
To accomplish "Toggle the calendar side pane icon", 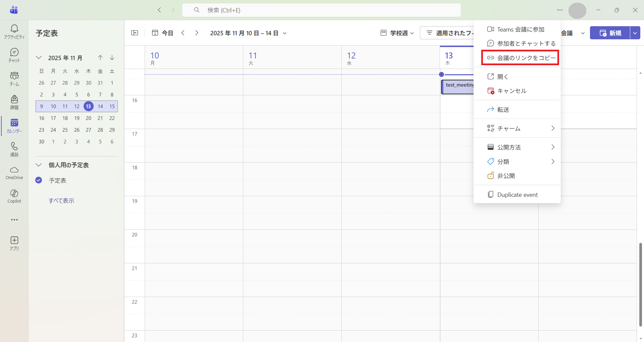I will [135, 33].
